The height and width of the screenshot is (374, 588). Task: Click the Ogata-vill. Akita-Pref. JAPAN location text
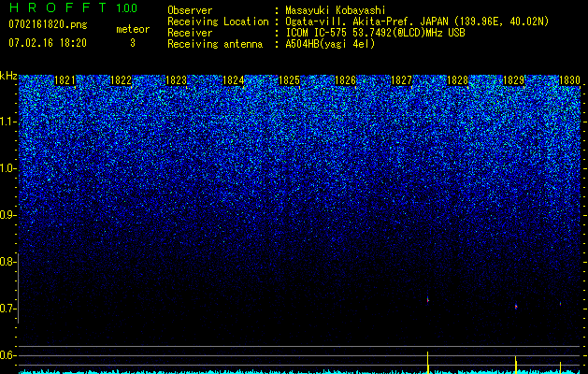coord(417,22)
